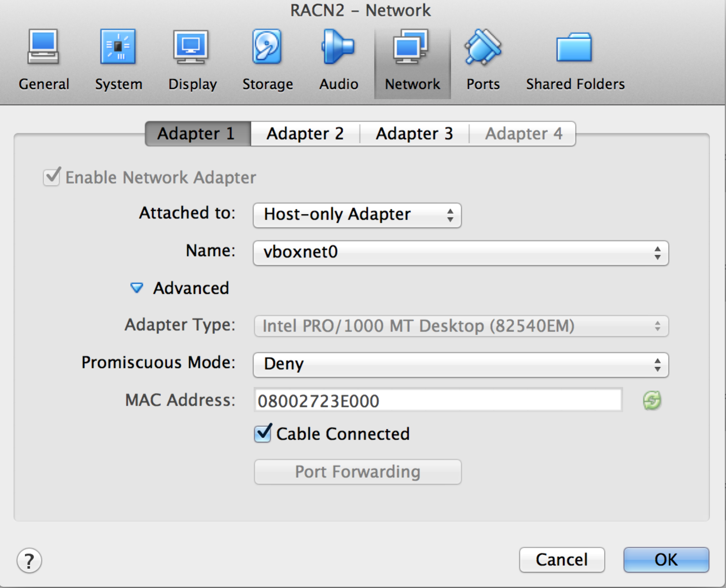
Task: Toggle the Enable Network Adapter checkbox
Action: (52, 177)
